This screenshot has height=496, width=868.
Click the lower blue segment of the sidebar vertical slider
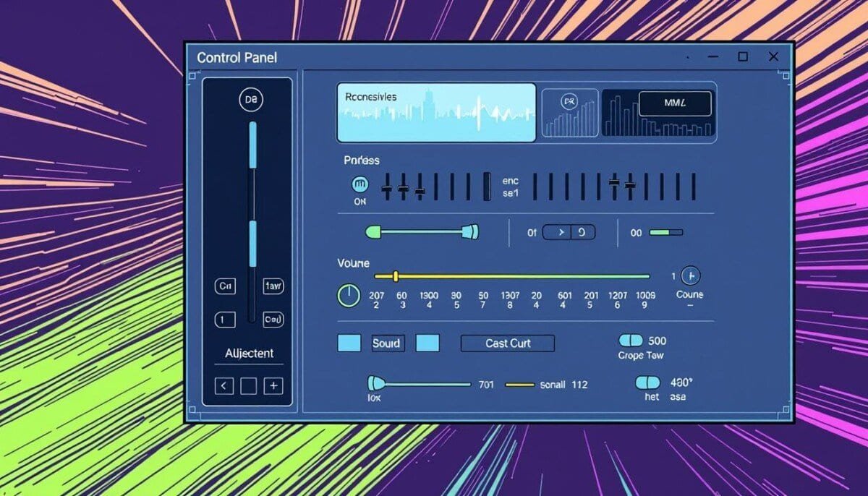(x=252, y=243)
